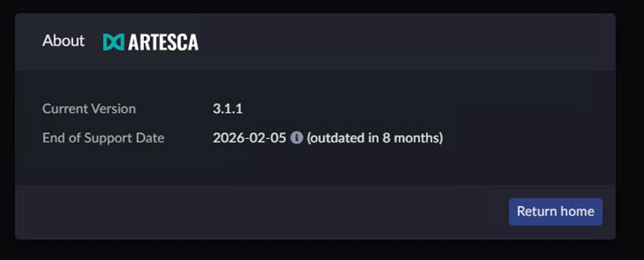Click the outdated in 8 months note
This screenshot has width=644, height=260.
(375, 138)
